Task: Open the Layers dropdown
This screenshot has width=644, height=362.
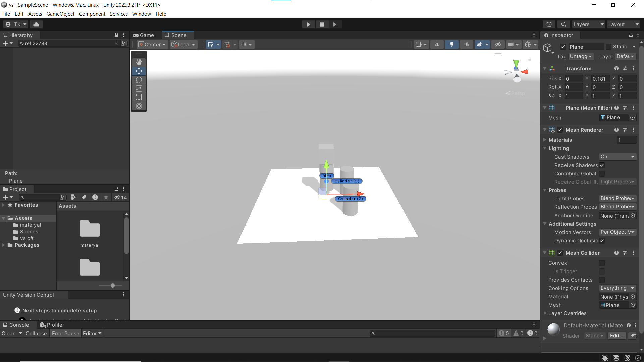Action: (x=588, y=24)
